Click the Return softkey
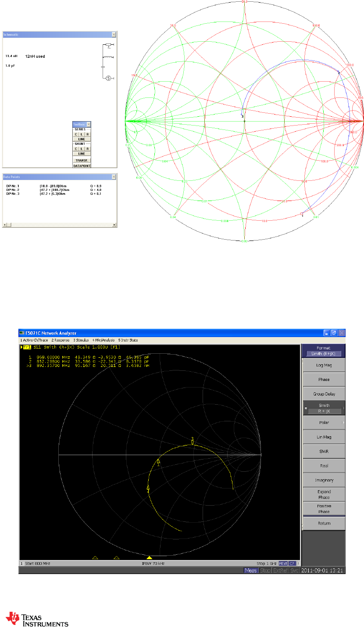 point(324,523)
